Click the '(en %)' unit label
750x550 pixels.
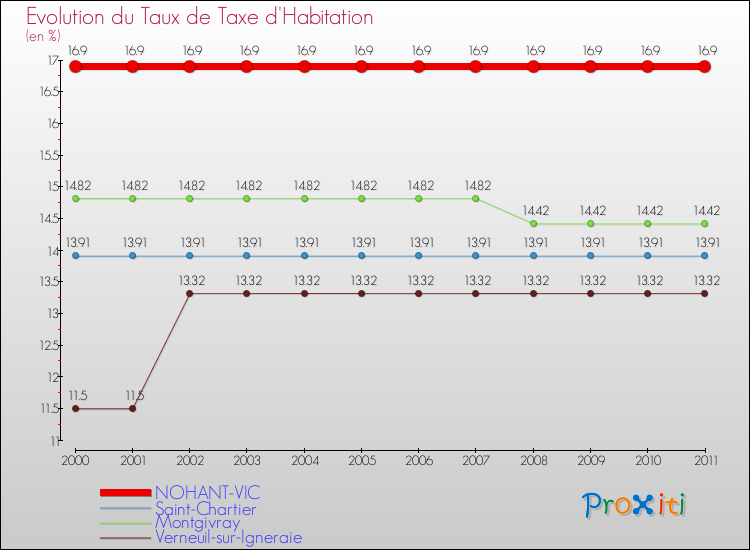[43, 35]
